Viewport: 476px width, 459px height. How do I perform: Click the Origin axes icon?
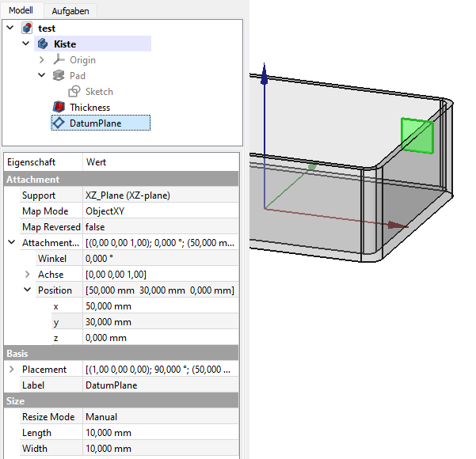pos(59,60)
